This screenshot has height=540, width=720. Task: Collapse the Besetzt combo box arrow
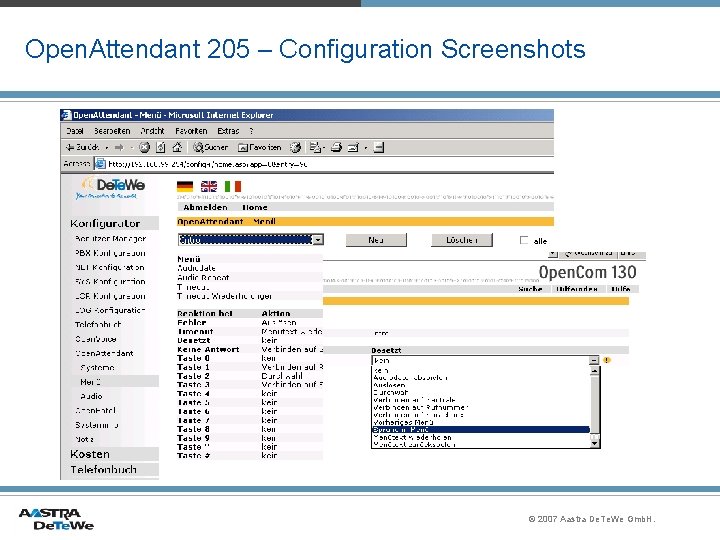click(x=594, y=360)
